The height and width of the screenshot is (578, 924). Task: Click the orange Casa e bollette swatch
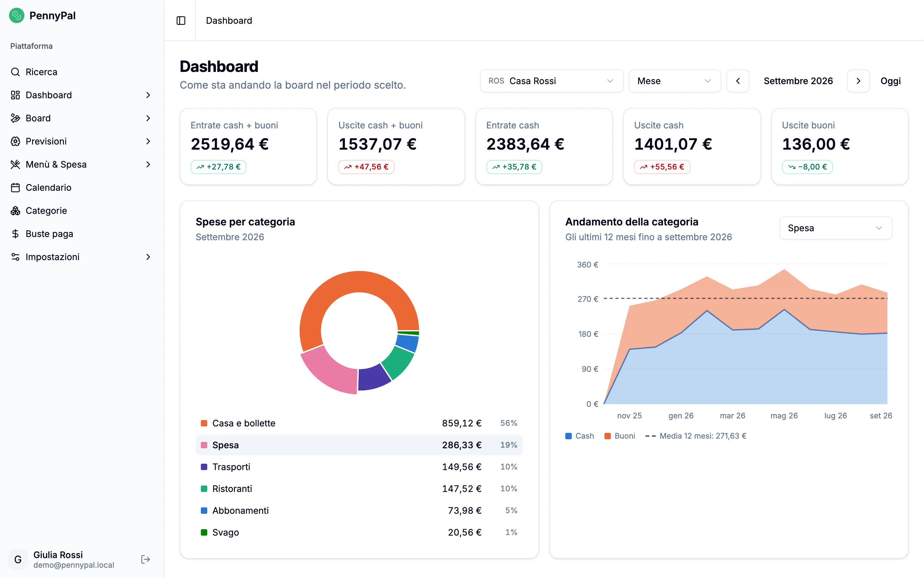(x=204, y=423)
